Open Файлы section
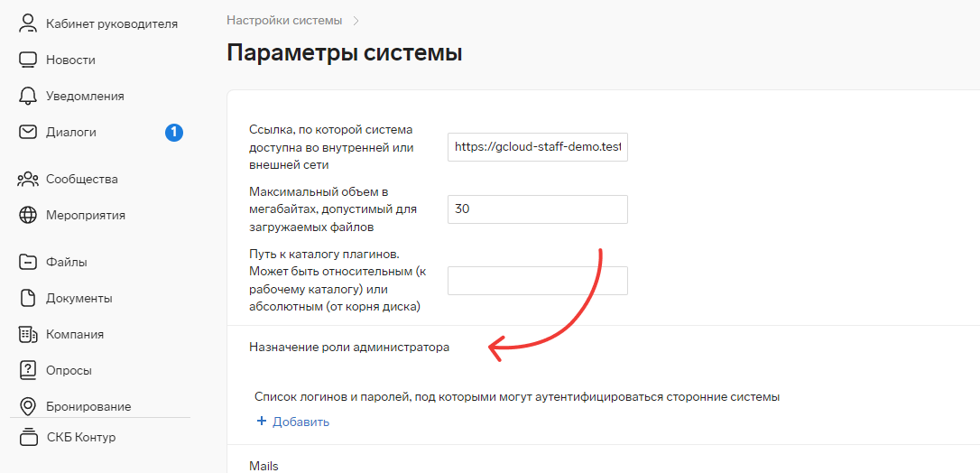The image size is (980, 473). point(66,262)
